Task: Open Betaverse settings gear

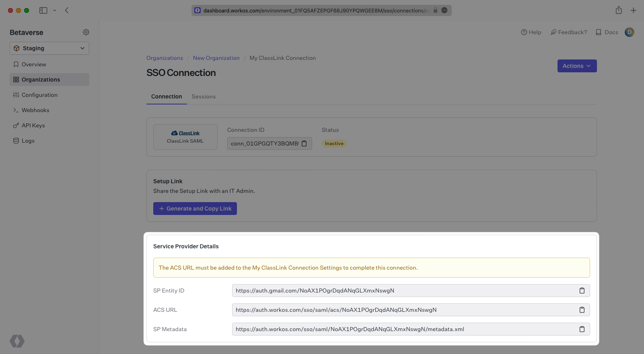Action: 86,32
